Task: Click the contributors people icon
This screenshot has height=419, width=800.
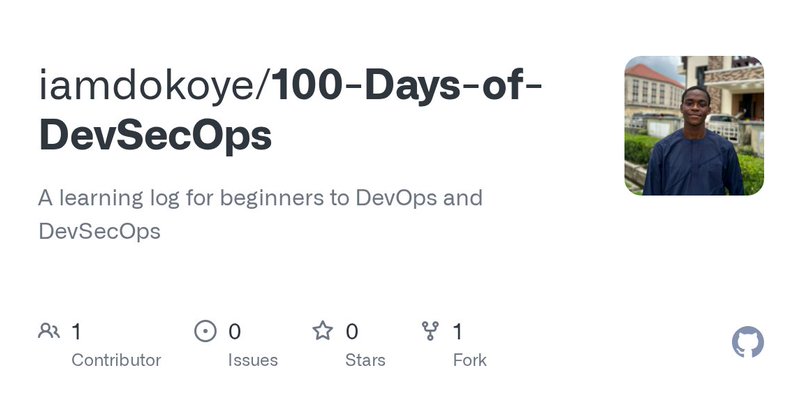Action: pyautogui.click(x=49, y=331)
